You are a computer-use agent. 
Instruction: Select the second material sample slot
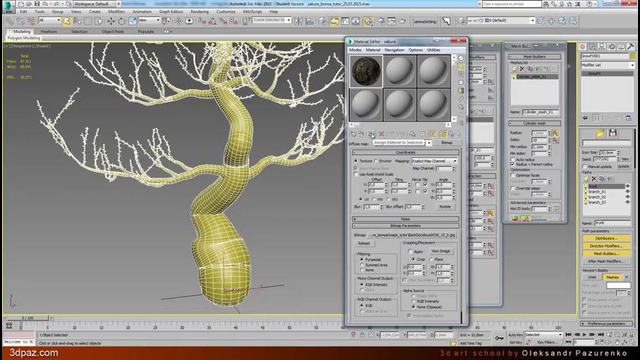point(400,71)
